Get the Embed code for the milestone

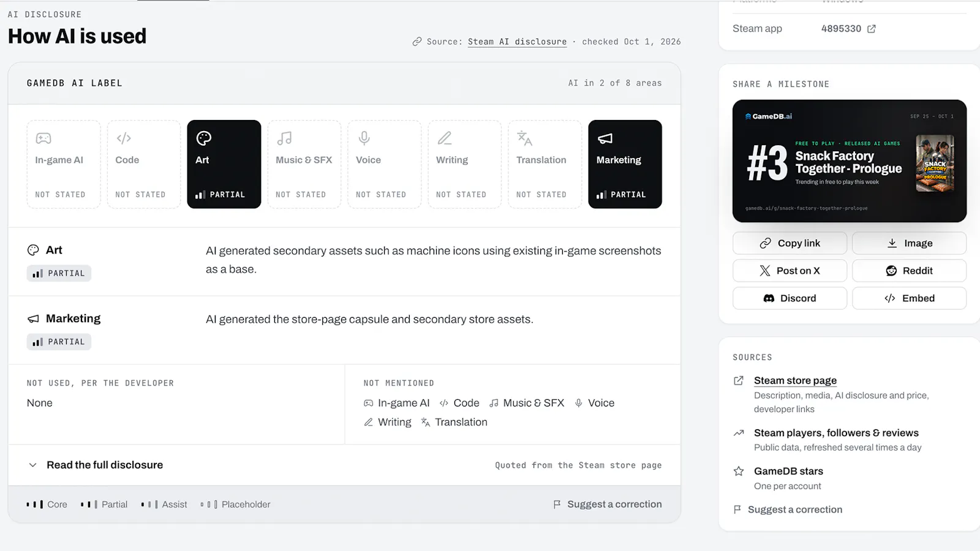[910, 298]
